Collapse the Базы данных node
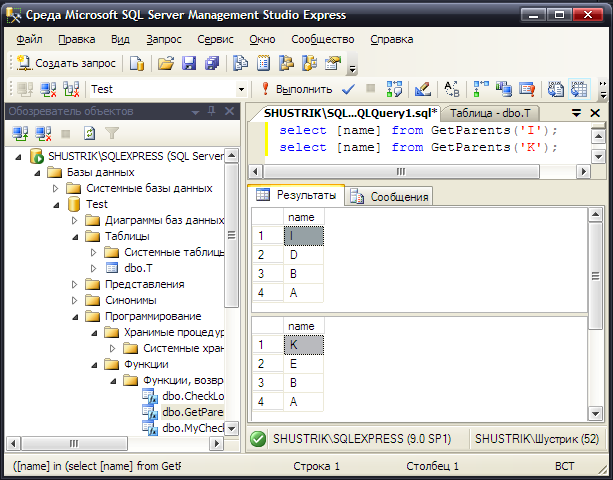 point(38,172)
